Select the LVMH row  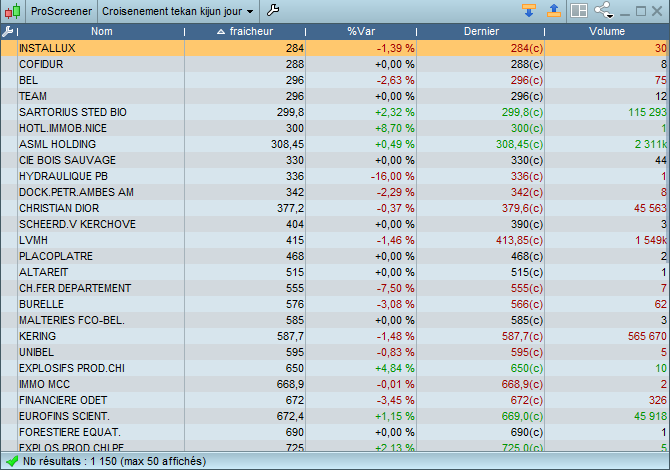click(x=335, y=240)
